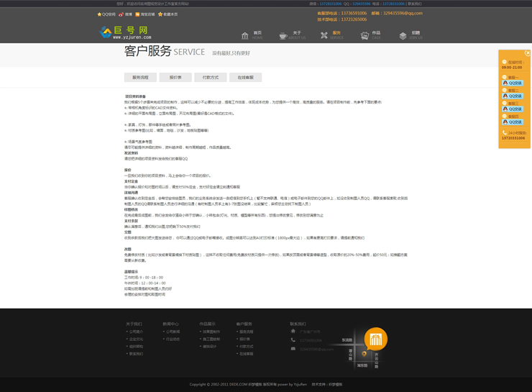Click the 关于 coffee cup icon
Image resolution: width=532 pixels, height=392 pixels.
click(283, 35)
